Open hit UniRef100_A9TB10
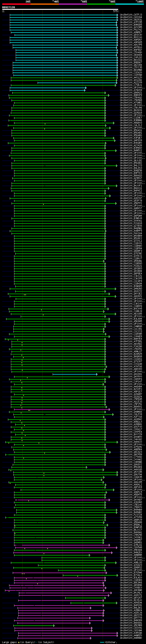 [131, 48]
